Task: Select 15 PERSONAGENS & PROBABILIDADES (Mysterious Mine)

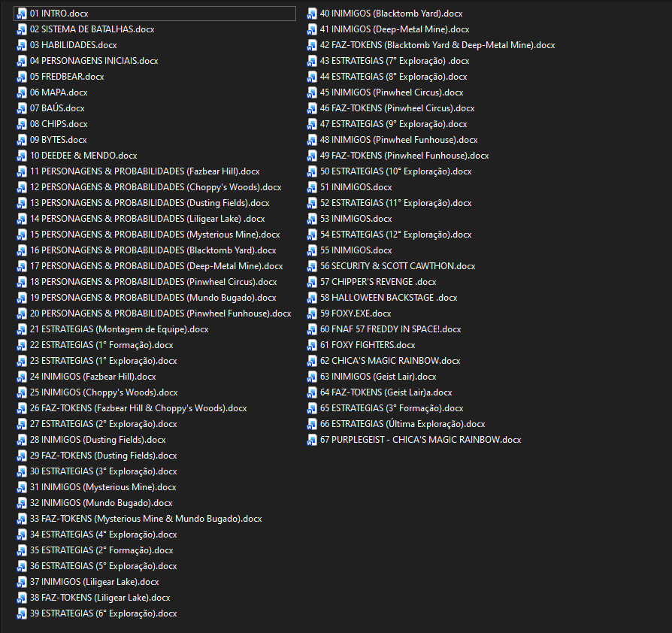Action: point(155,235)
